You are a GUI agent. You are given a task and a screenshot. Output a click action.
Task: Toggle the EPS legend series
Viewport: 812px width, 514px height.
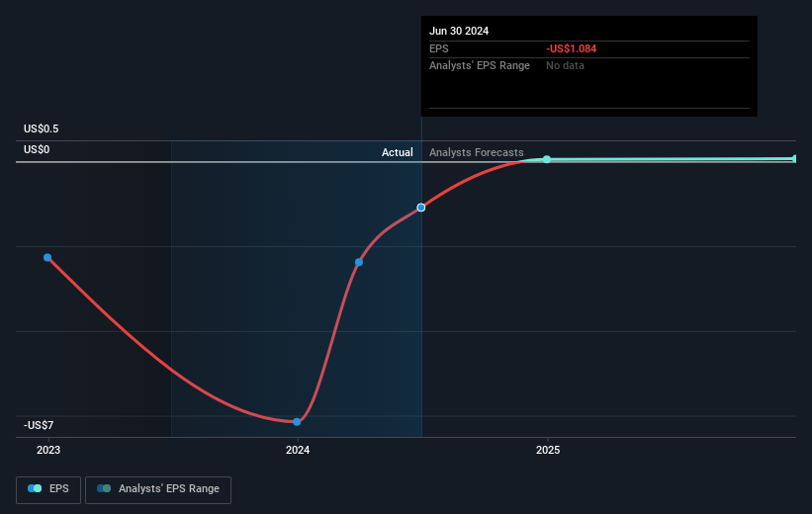[x=48, y=489]
